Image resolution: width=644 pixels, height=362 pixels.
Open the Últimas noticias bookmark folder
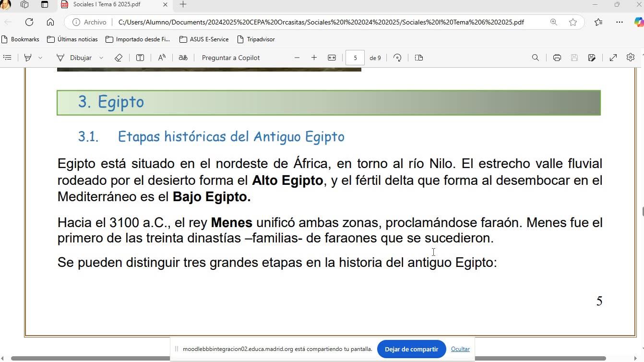coord(72,39)
